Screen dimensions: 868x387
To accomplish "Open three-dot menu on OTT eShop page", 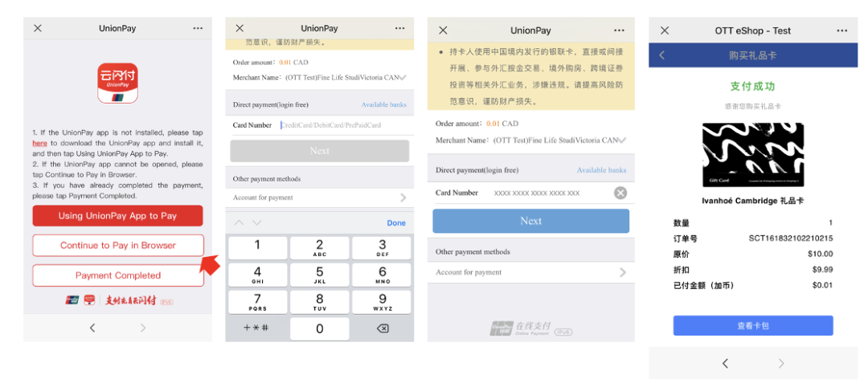I will point(842,31).
